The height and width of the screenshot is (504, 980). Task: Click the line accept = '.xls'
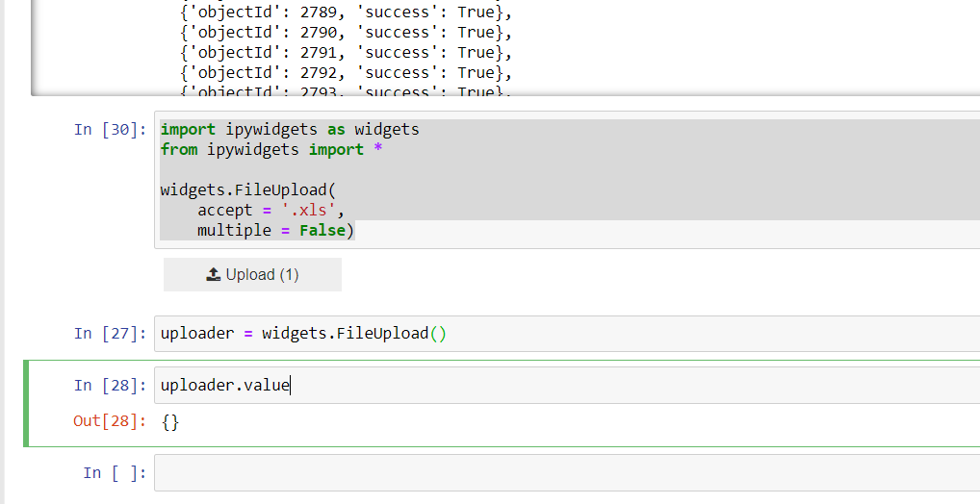coord(271,210)
